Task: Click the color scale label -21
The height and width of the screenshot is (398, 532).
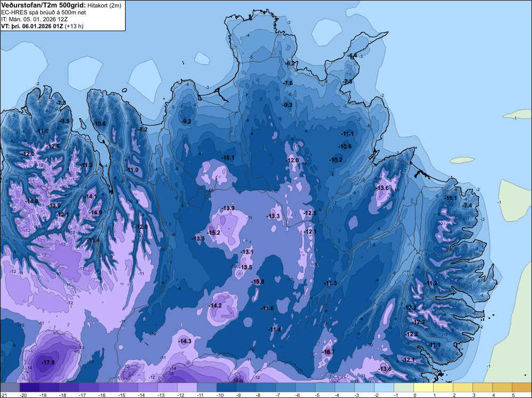Action: pyautogui.click(x=3, y=395)
